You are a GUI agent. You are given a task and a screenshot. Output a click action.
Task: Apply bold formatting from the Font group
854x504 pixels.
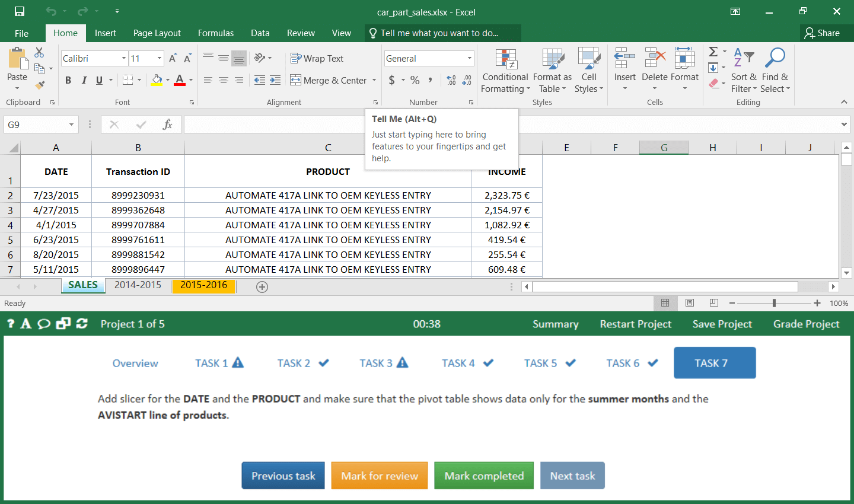point(68,79)
